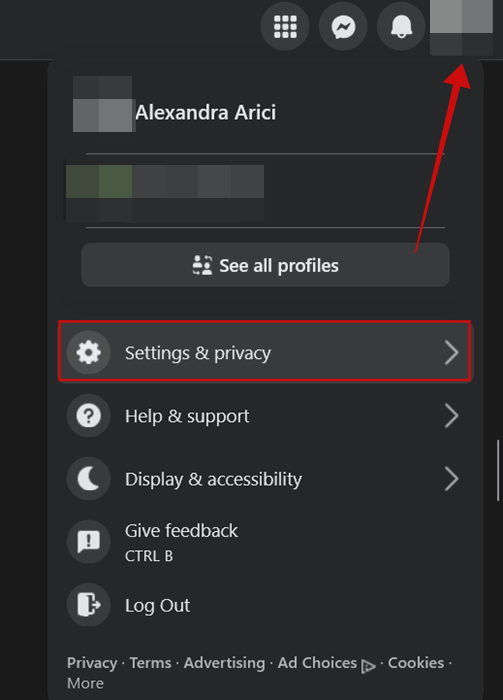Open the Privacy footer link

pyautogui.click(x=92, y=663)
